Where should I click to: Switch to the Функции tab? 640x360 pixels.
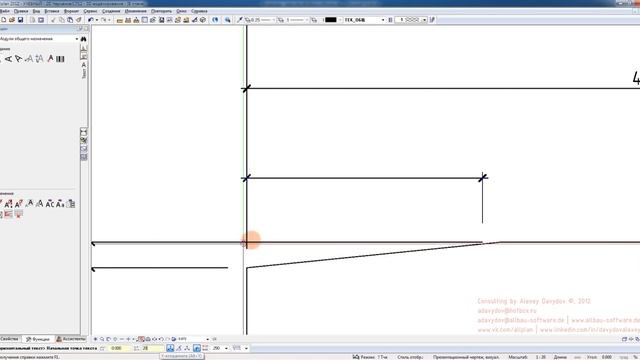tap(38, 339)
